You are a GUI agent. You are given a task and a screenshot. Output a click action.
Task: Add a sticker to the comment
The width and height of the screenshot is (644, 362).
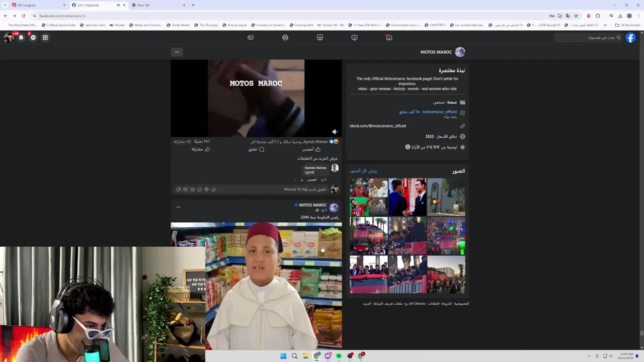pos(178,190)
